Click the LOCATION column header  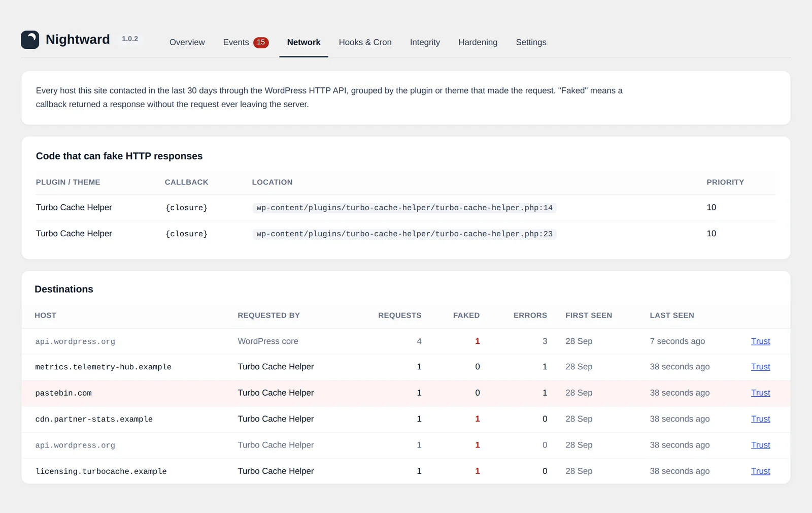[x=272, y=182]
